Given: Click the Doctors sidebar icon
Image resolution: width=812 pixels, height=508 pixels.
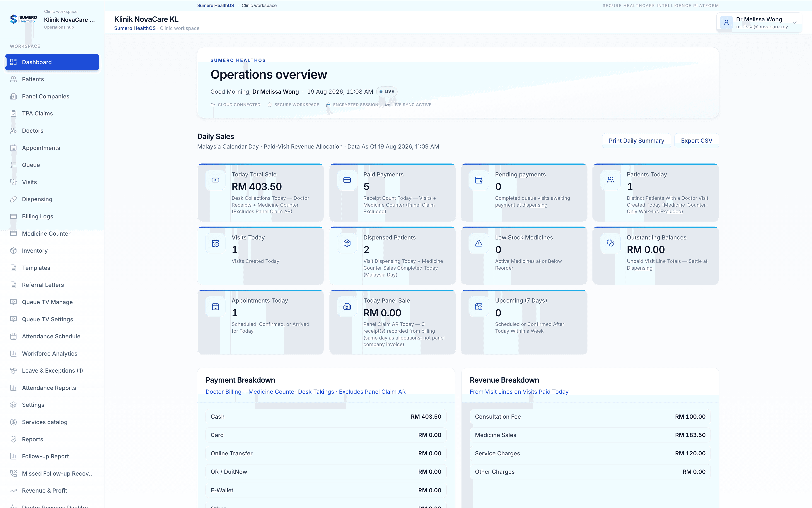Looking at the screenshot, I should click(x=13, y=131).
